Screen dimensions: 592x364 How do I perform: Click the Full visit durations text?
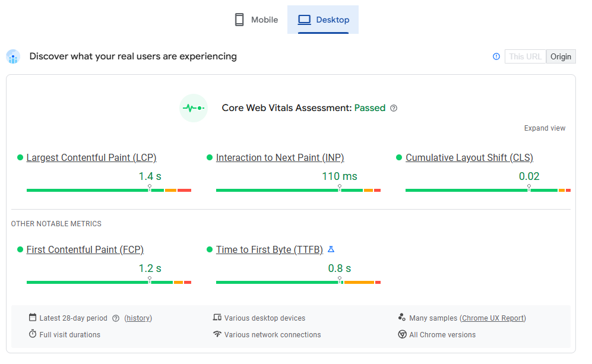point(70,335)
